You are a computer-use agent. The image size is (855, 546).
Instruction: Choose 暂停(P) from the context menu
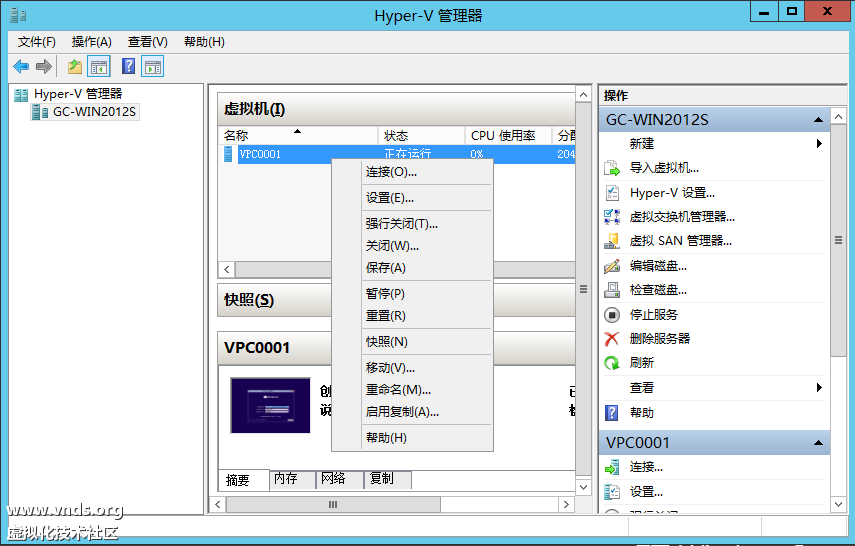(x=412, y=293)
